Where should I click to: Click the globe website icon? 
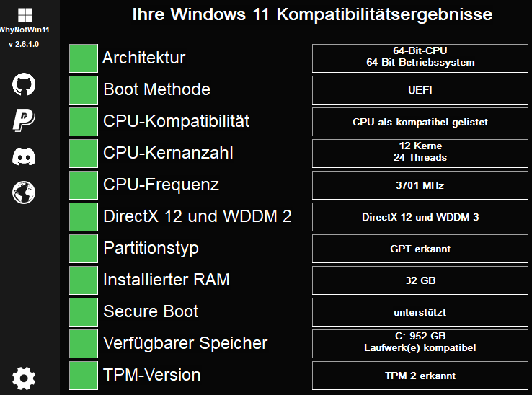pos(24,192)
